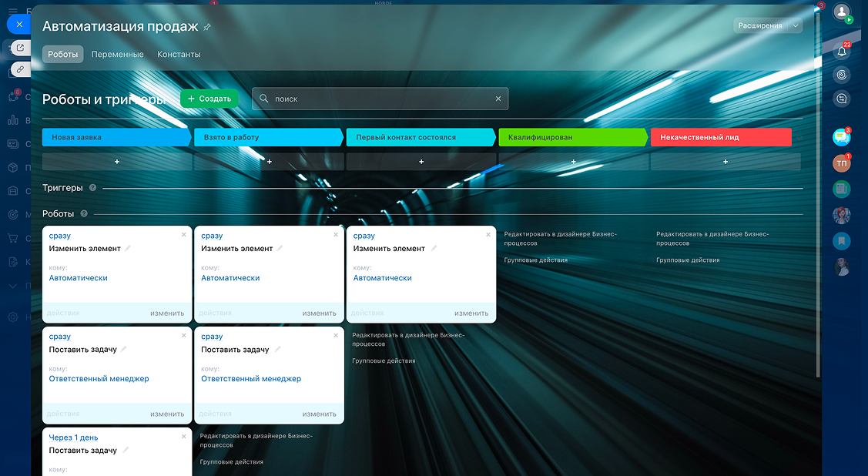Image resolution: width=868 pixels, height=476 pixels.
Task: Delete Изменить элемент robot in Новая заявка
Action: (184, 235)
